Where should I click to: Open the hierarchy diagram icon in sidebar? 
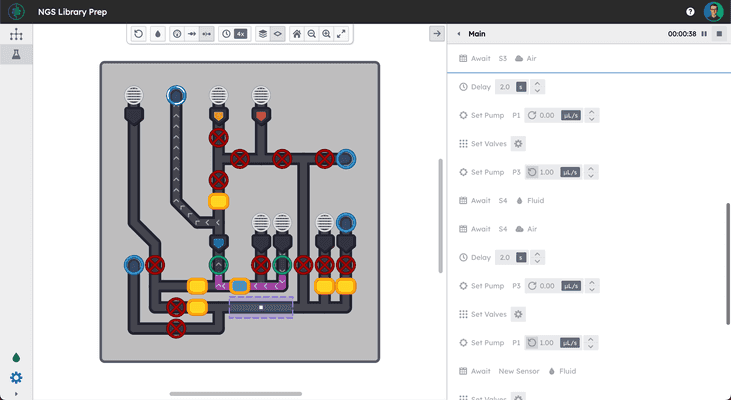click(x=16, y=34)
